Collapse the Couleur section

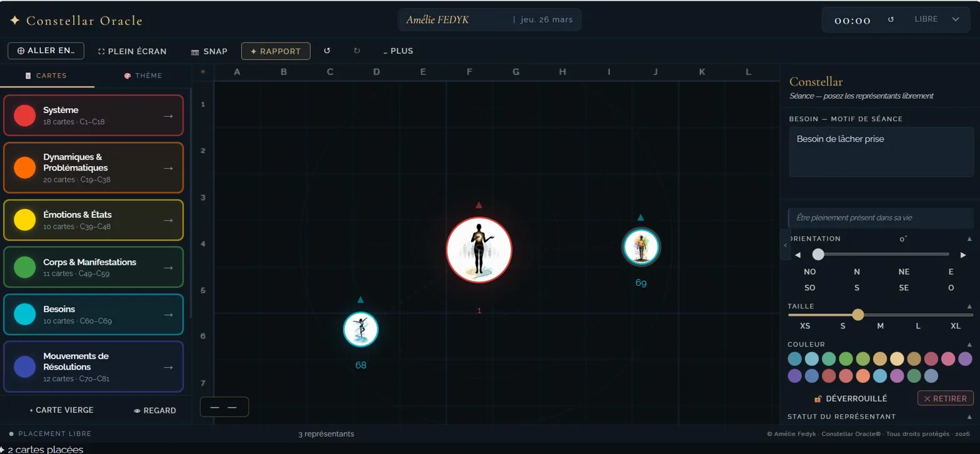click(969, 344)
